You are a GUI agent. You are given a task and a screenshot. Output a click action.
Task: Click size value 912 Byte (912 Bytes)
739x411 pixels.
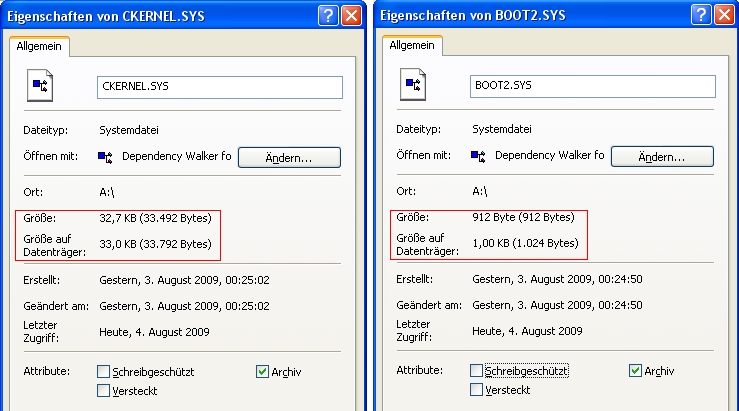coord(523,217)
